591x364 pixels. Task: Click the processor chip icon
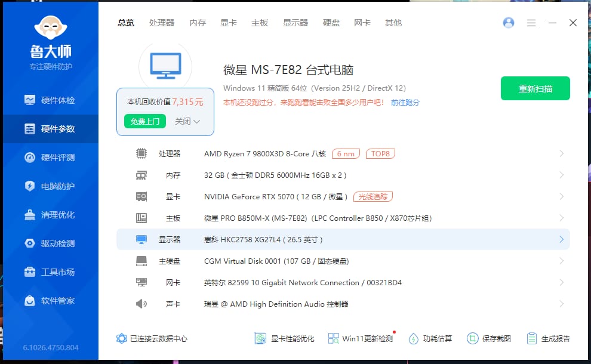141,153
